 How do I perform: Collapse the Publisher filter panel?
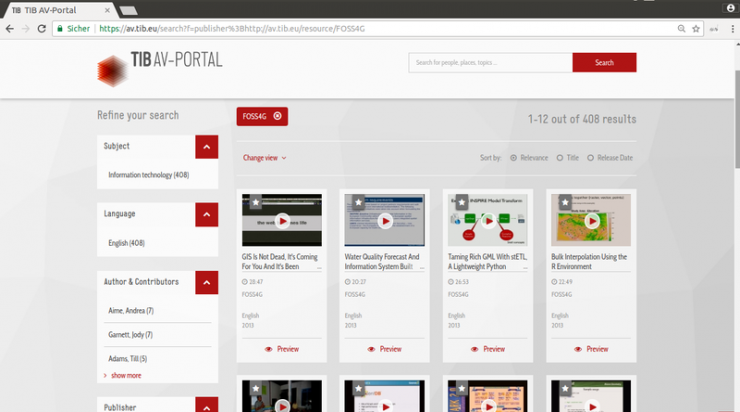point(207,406)
